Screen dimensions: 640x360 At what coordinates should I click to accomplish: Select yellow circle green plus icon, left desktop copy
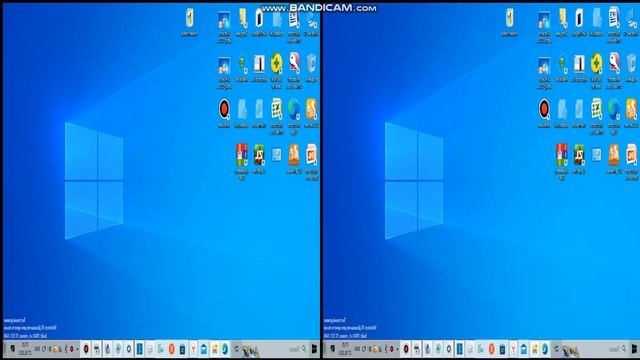pos(277,63)
